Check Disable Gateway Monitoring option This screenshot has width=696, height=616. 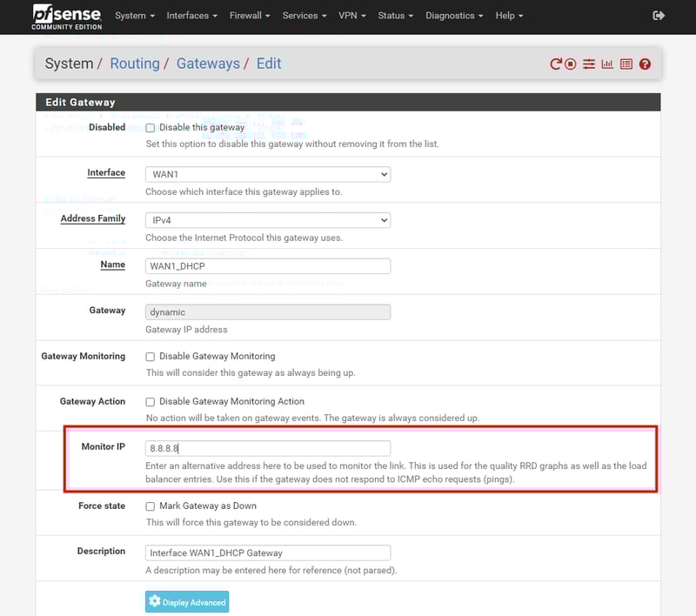pos(151,357)
